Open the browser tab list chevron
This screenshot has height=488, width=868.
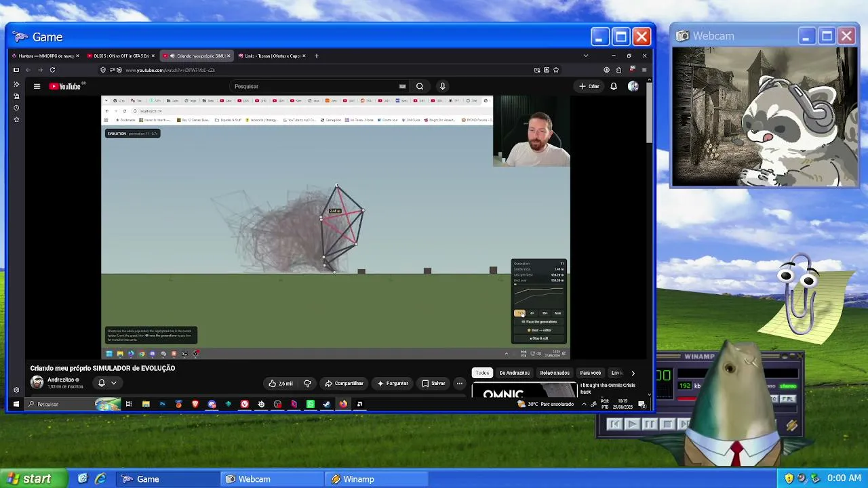click(x=586, y=56)
